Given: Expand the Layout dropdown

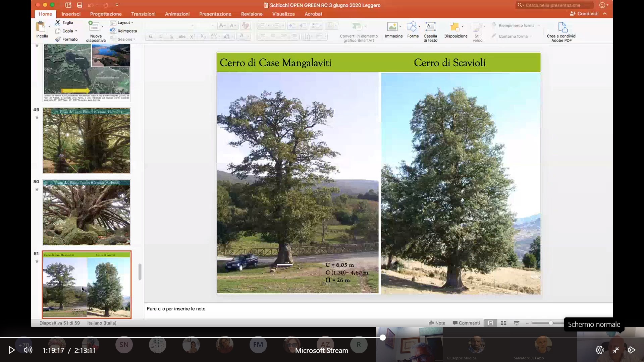Looking at the screenshot, I should tap(123, 22).
